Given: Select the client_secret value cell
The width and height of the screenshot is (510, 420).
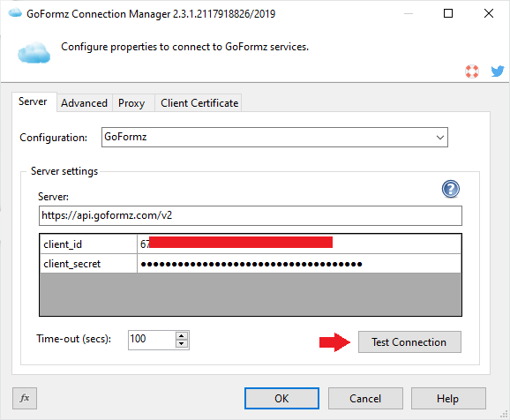Looking at the screenshot, I should (299, 264).
